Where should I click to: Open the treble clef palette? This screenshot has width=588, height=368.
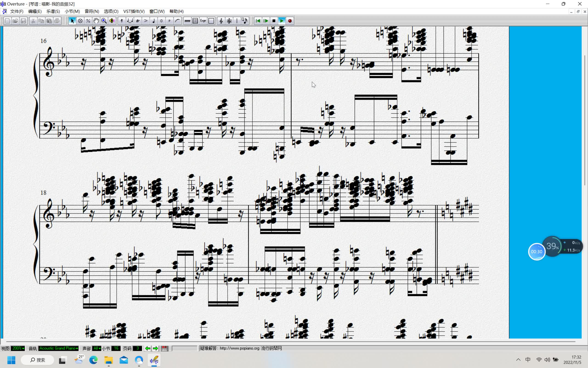coord(221,21)
